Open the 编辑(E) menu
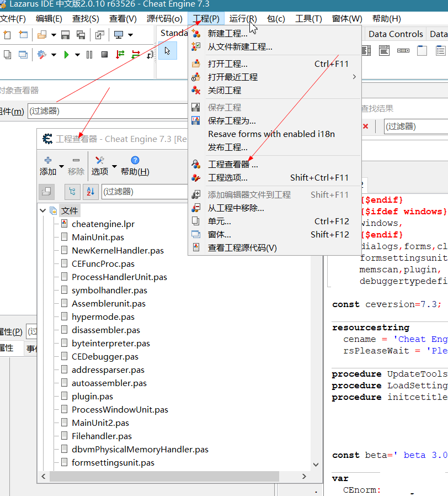Image resolution: width=448 pixels, height=496 pixels. [x=49, y=19]
